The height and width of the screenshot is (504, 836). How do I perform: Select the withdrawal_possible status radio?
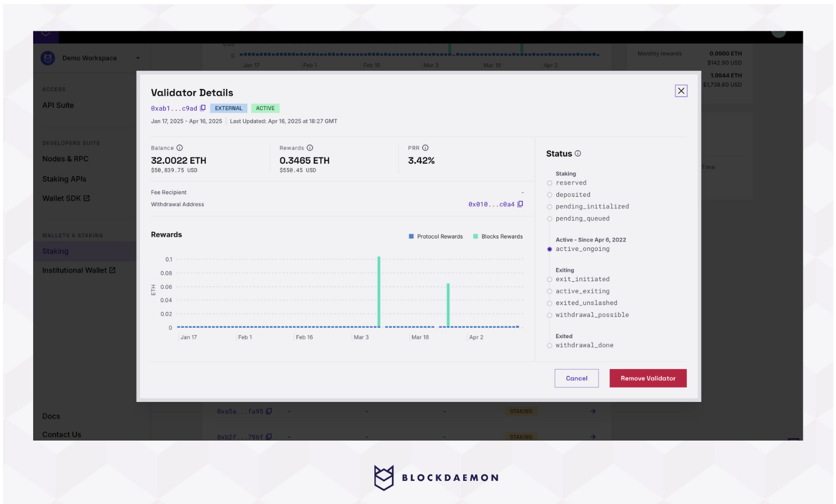(x=550, y=315)
